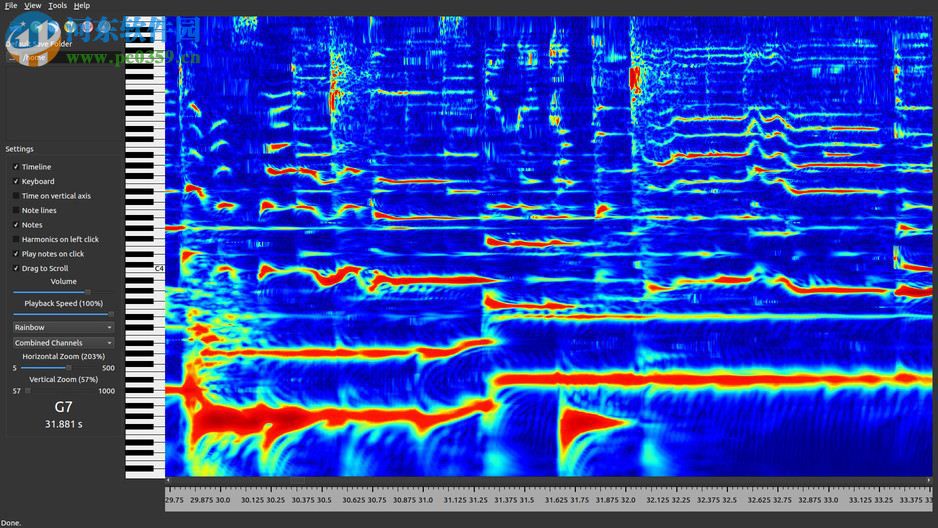Click the Volume label
938x528 pixels.
click(x=63, y=282)
